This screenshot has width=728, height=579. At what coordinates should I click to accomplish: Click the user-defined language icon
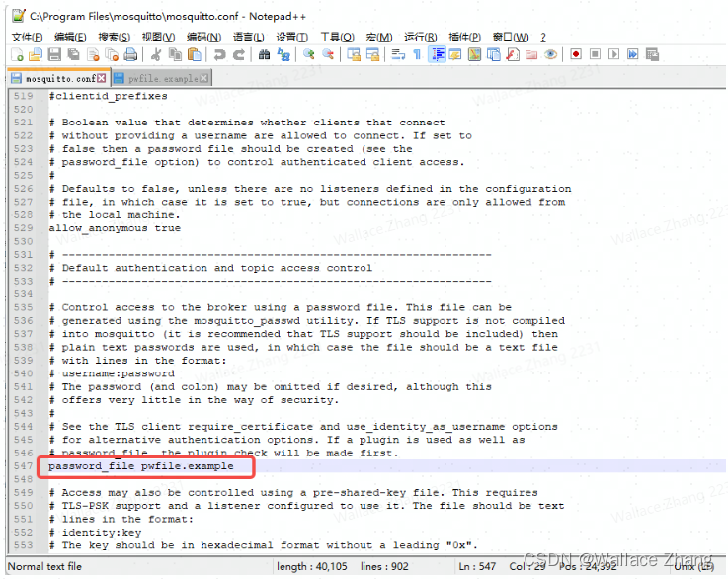tap(455, 54)
